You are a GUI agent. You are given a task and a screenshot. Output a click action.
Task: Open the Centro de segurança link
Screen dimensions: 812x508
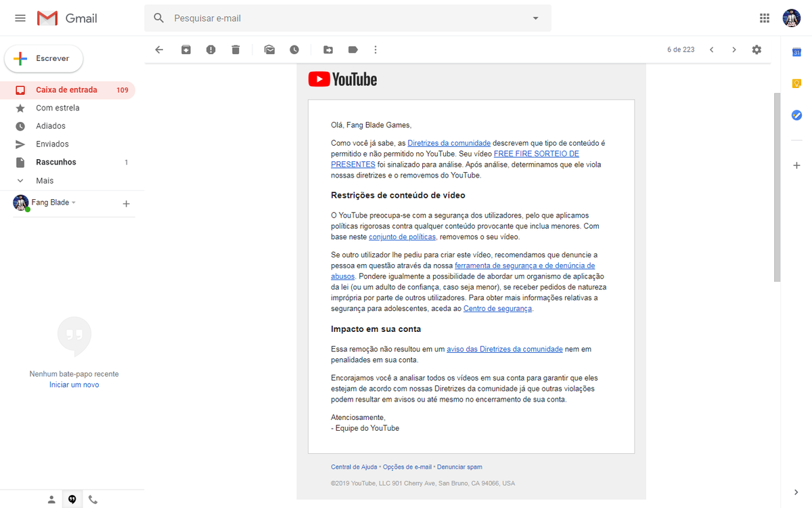click(x=497, y=308)
